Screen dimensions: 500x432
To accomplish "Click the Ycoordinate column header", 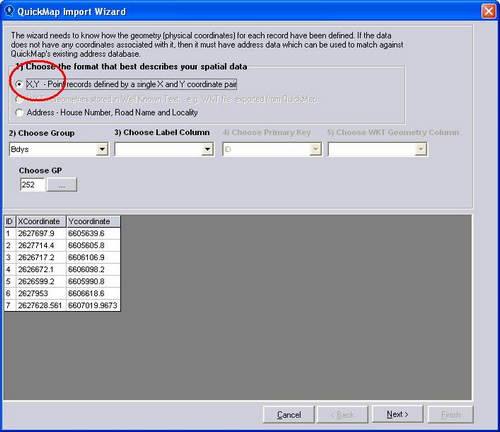I will tap(93, 221).
